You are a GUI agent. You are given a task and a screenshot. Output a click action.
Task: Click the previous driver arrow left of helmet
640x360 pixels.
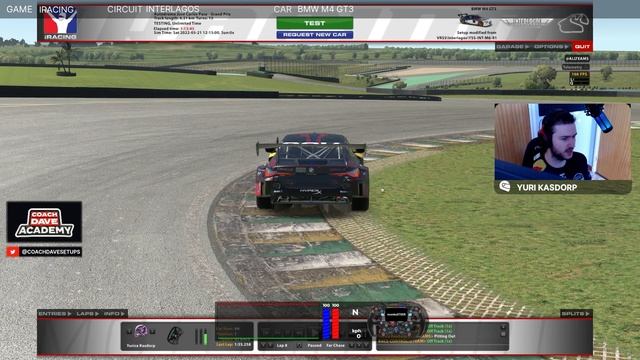coord(129,331)
